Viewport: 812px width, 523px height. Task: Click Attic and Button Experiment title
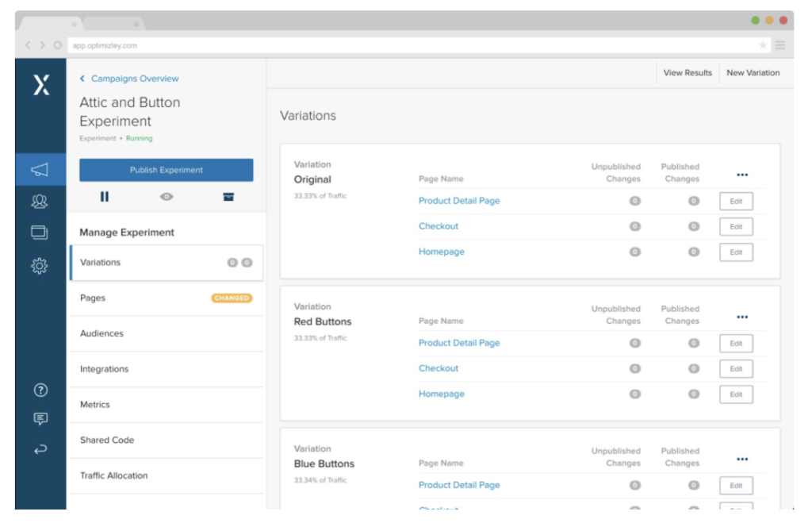tap(129, 112)
